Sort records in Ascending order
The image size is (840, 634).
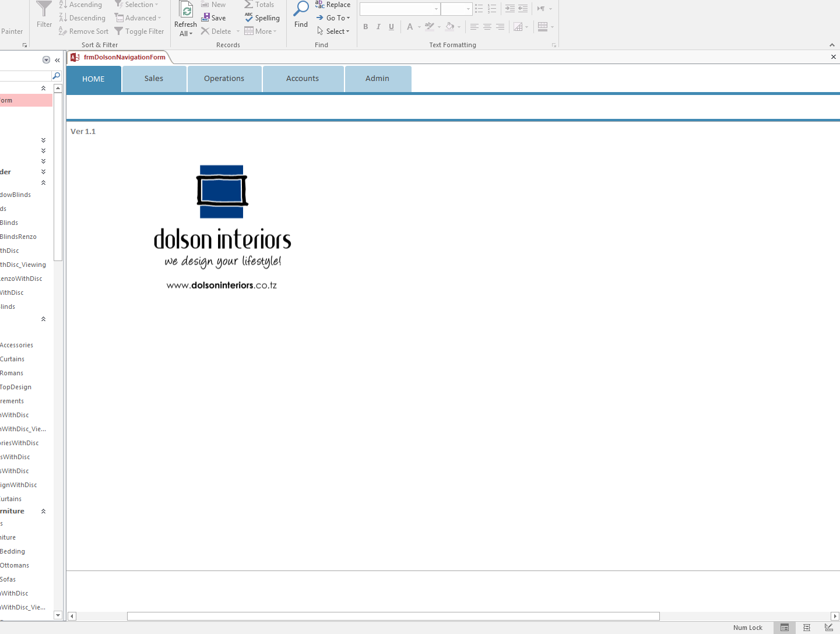(80, 5)
